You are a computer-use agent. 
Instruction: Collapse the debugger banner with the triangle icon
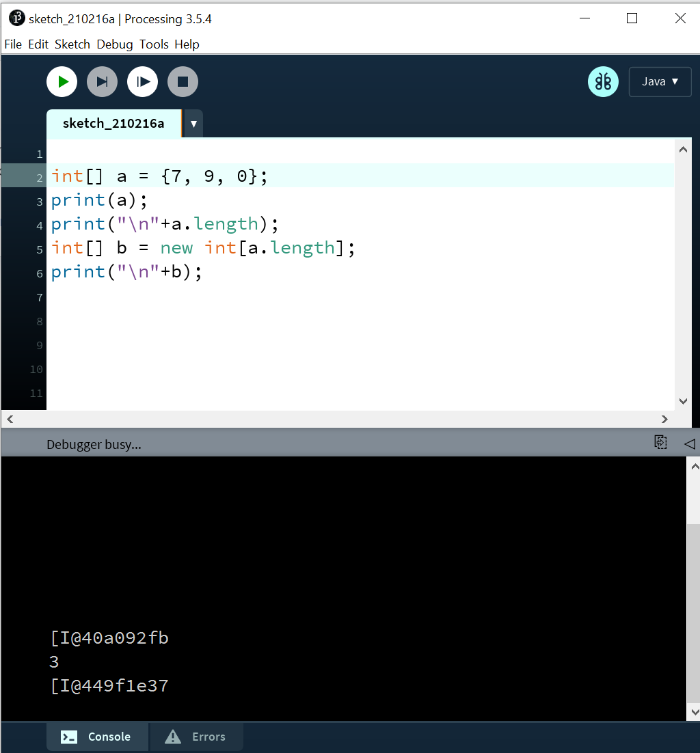(690, 443)
